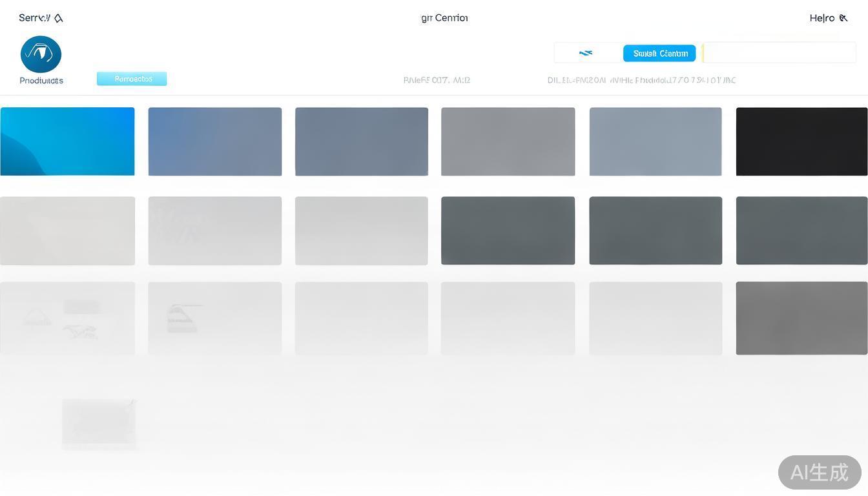The height and width of the screenshot is (496, 868).
Task: Click the icon next to Help
Action: pyautogui.click(x=843, y=18)
